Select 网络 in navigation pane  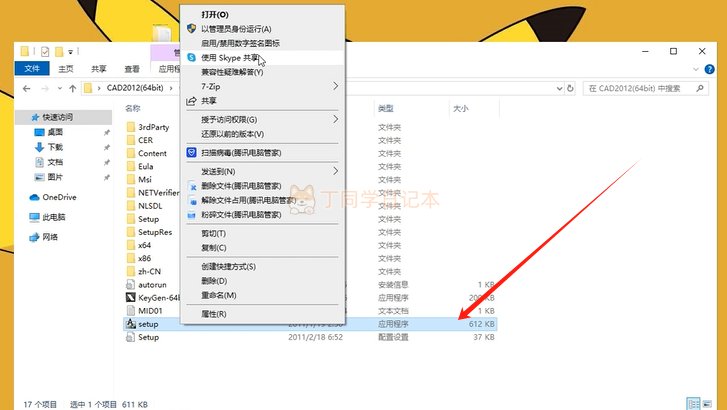pyautogui.click(x=50, y=237)
